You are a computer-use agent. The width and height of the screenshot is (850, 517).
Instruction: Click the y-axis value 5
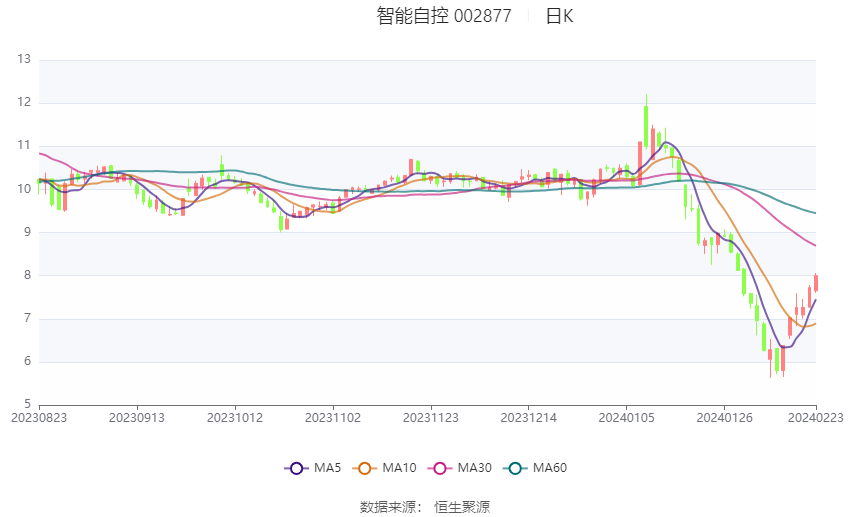[28, 404]
